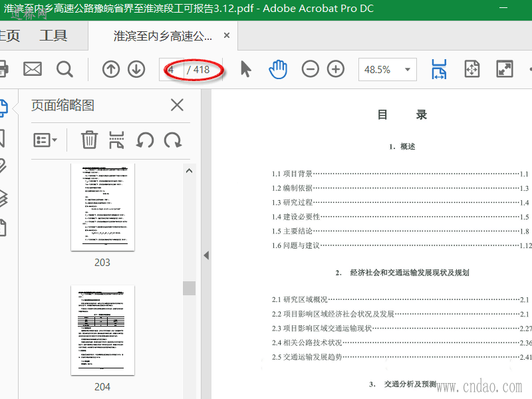Open the thumbnail panel options menu
532x399 pixels.
[45, 140]
